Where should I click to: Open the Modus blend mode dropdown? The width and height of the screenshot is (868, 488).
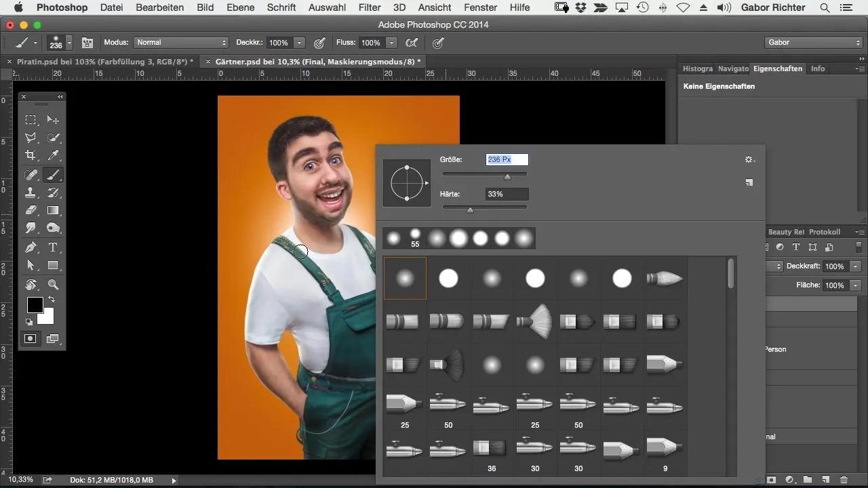(181, 43)
